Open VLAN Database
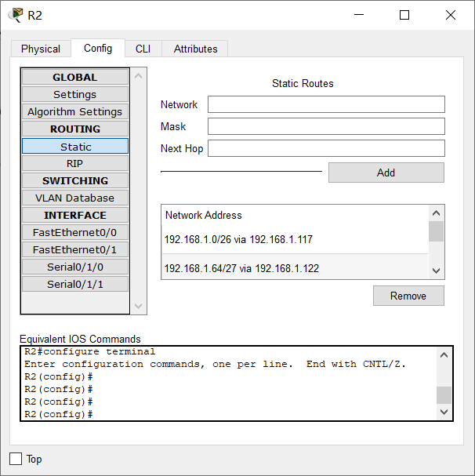 coord(75,198)
